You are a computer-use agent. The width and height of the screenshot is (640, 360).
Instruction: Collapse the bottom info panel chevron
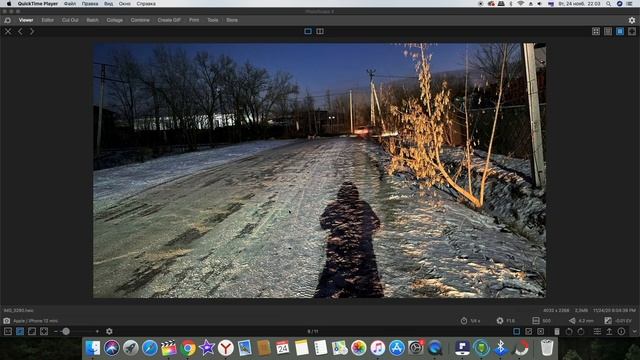[x=634, y=331]
